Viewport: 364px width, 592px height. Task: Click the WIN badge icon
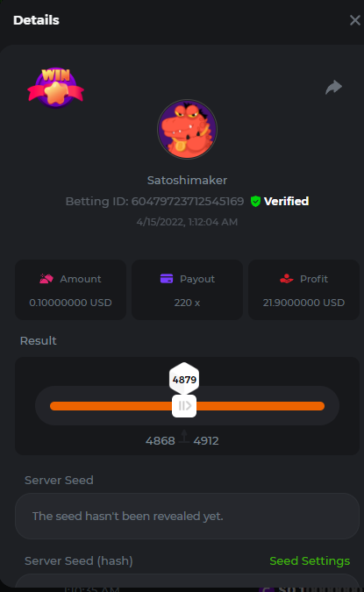coord(56,88)
